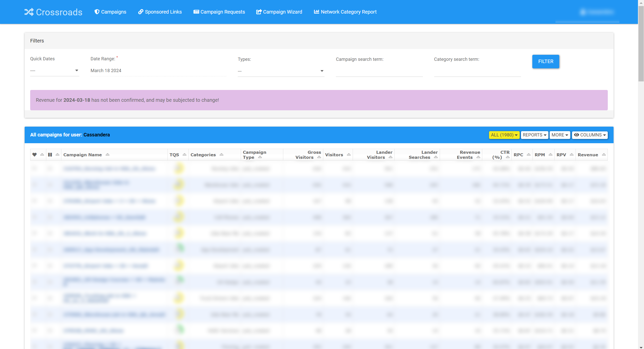Sort by Visitors column header

tap(338, 155)
